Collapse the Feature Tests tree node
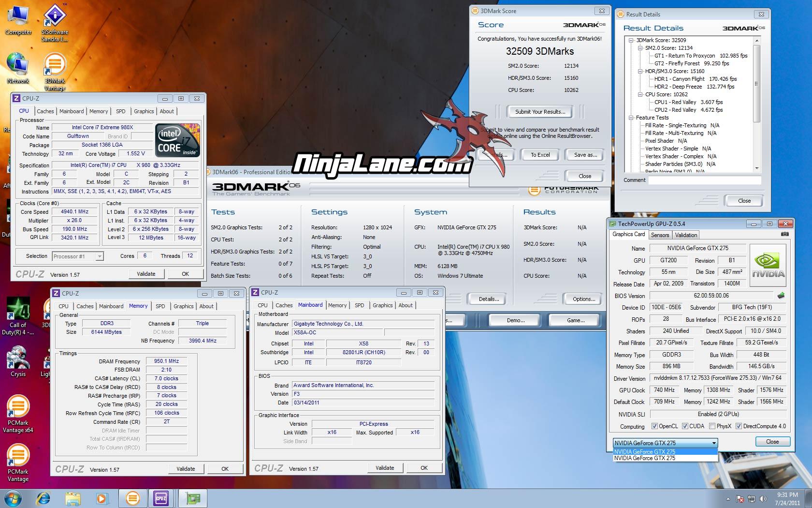The height and width of the screenshot is (508, 812). (x=631, y=118)
